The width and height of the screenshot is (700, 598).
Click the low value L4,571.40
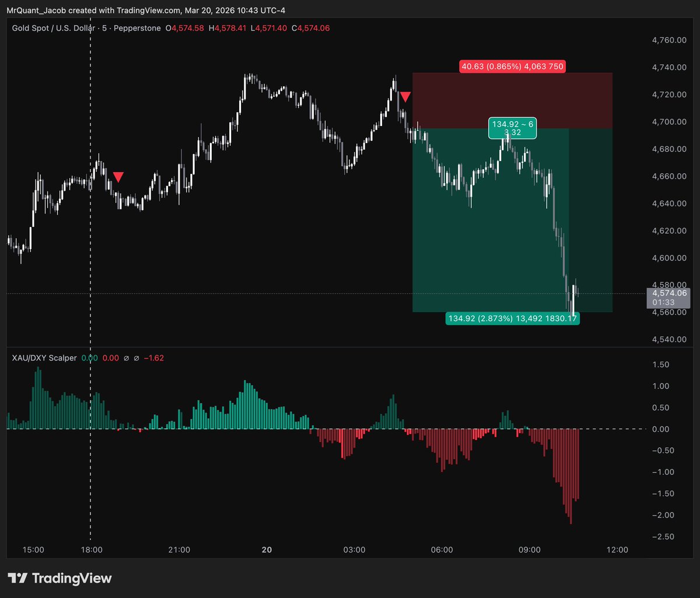coord(269,28)
